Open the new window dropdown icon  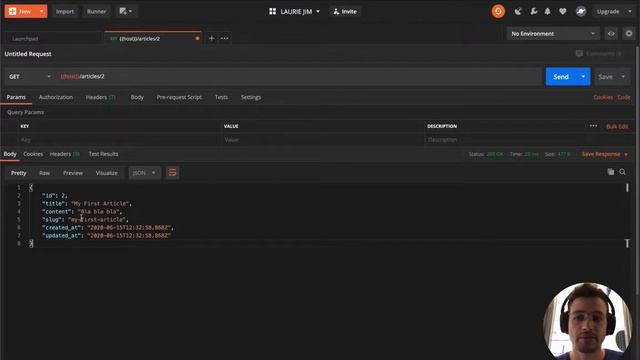tap(126, 11)
